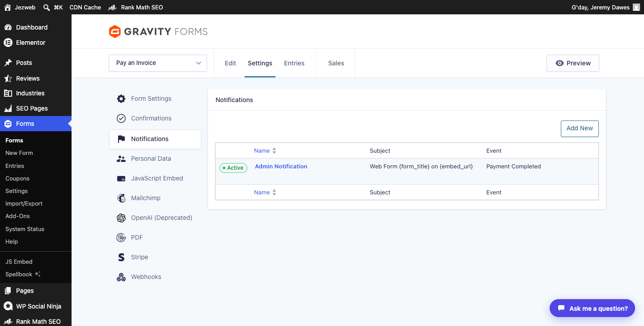
Task: Toggle the Active status of Admin Notification
Action: (x=233, y=168)
